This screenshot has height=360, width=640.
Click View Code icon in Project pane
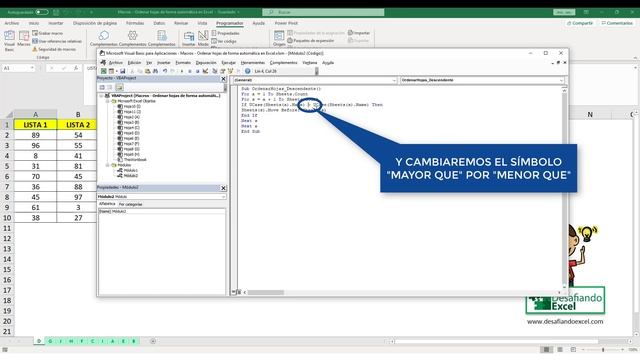coord(102,87)
